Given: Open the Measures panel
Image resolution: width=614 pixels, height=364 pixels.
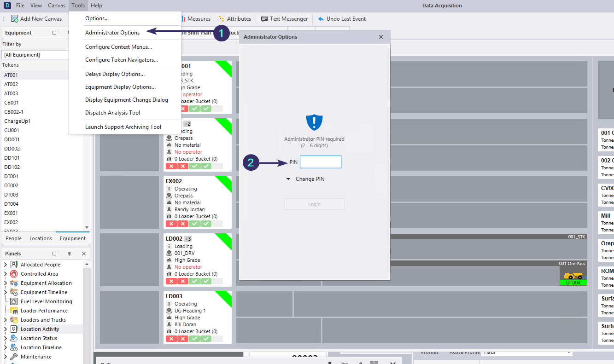Looking at the screenshot, I should [197, 18].
